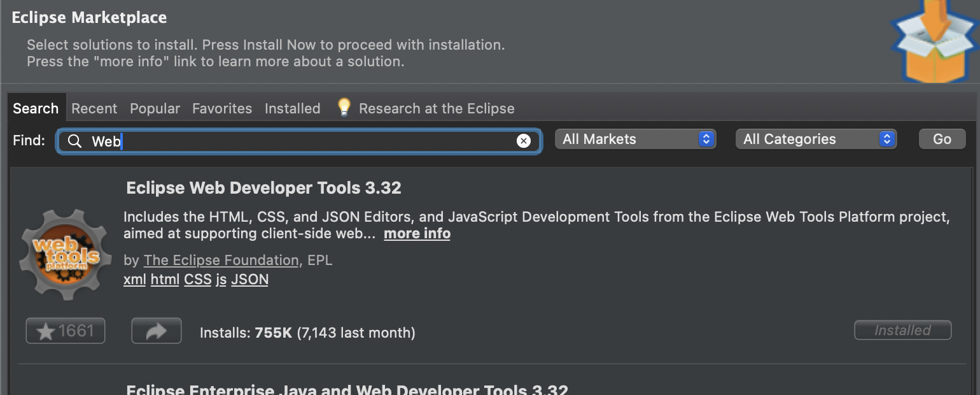Click the Go button
This screenshot has height=395, width=980.
942,139
